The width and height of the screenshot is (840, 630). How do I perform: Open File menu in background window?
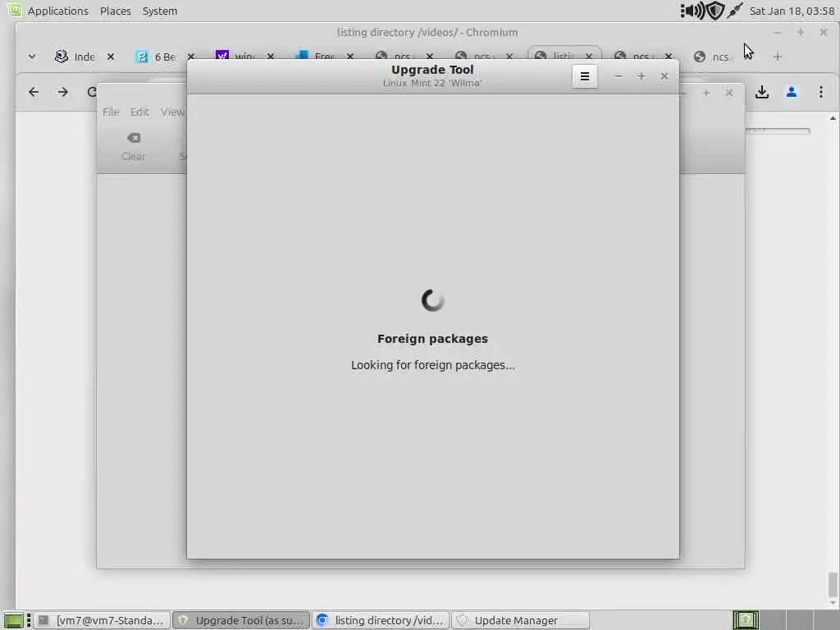click(x=111, y=112)
